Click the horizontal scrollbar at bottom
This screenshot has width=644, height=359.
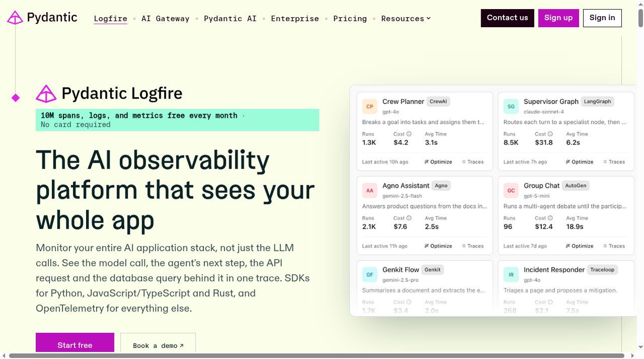pos(317,355)
